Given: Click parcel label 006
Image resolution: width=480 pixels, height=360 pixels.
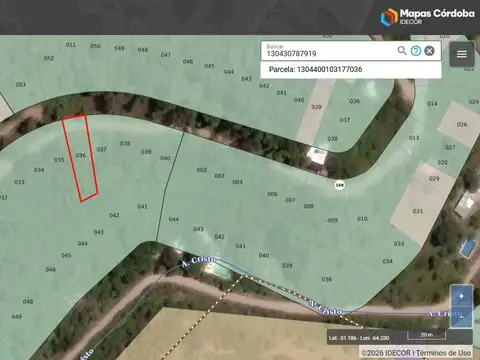Looking at the screenshot, I should tap(272, 194).
